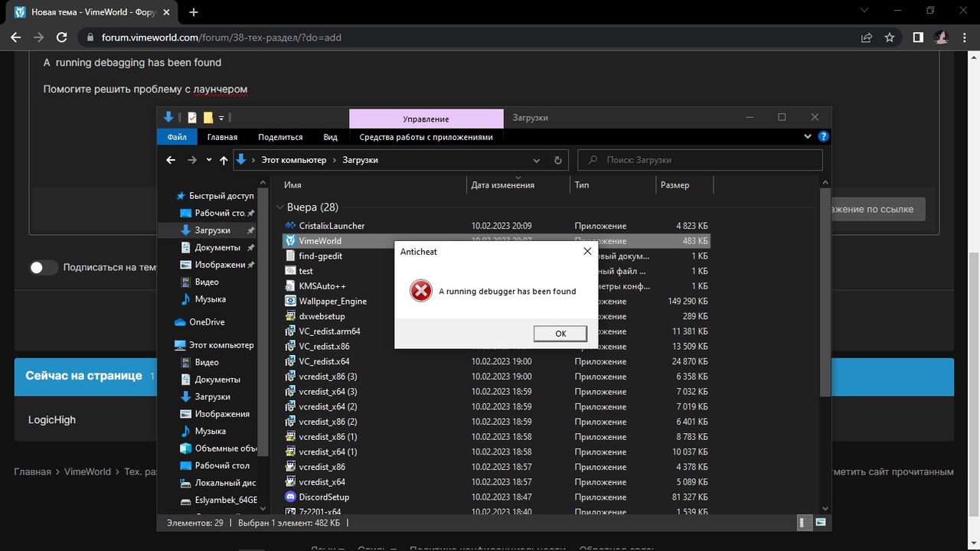Click the Поиск: Загрузки search field
The image size is (980, 551).
click(700, 160)
